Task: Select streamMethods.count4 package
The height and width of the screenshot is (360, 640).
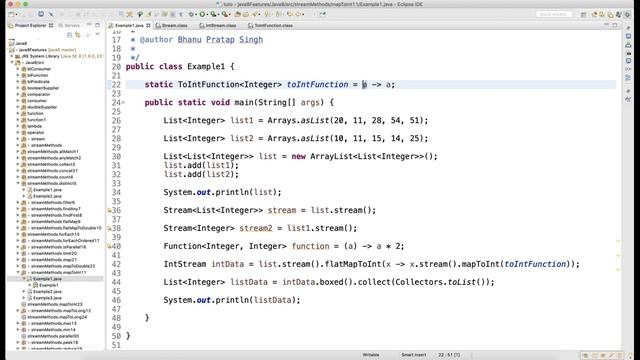Action: (x=50, y=177)
